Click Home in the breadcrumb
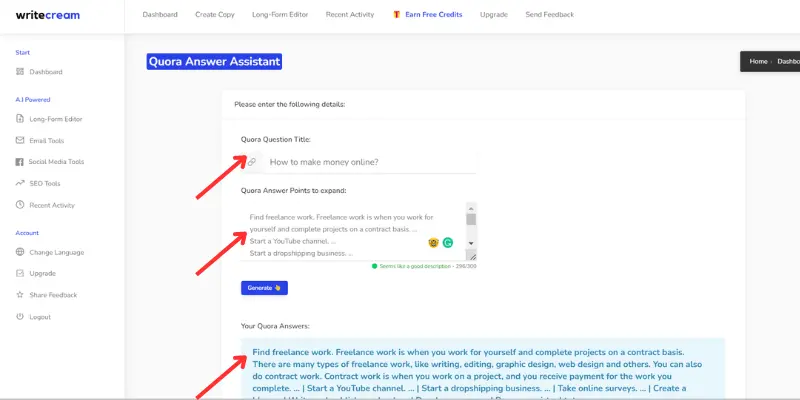The width and height of the screenshot is (800, 400). pyautogui.click(x=758, y=61)
